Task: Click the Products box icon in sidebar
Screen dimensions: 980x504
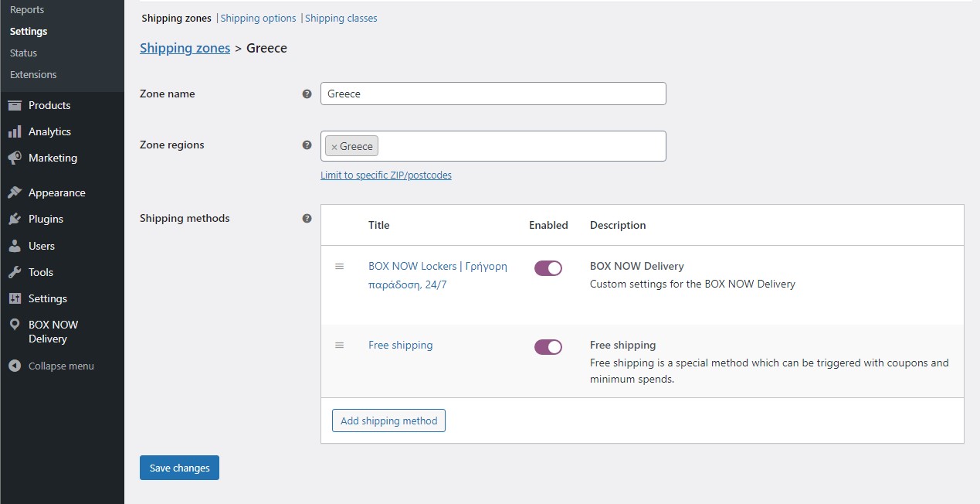Action: [x=15, y=105]
